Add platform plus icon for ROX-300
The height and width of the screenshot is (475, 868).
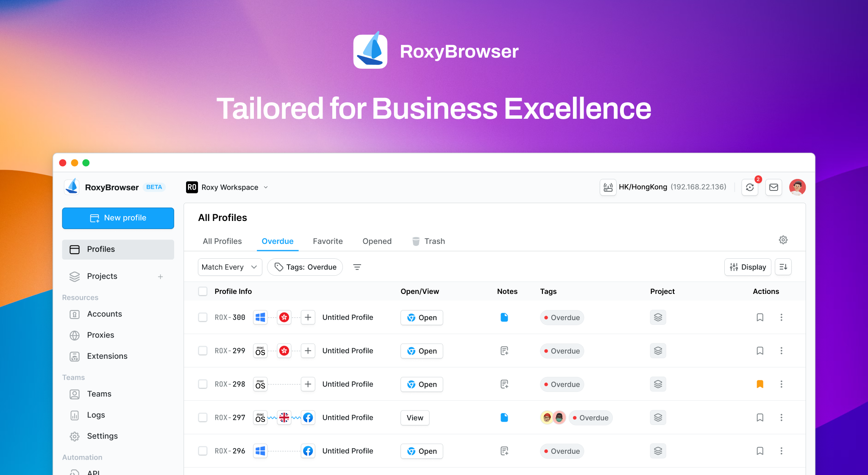(x=308, y=317)
